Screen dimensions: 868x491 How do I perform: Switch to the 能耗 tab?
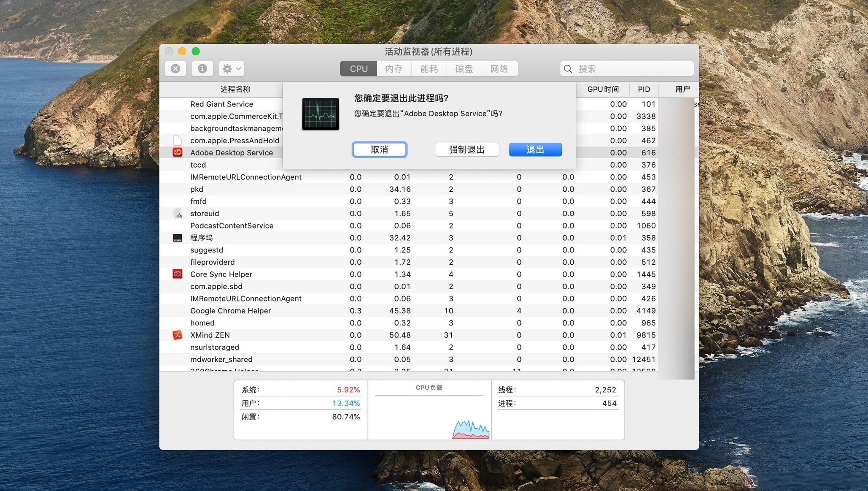429,69
